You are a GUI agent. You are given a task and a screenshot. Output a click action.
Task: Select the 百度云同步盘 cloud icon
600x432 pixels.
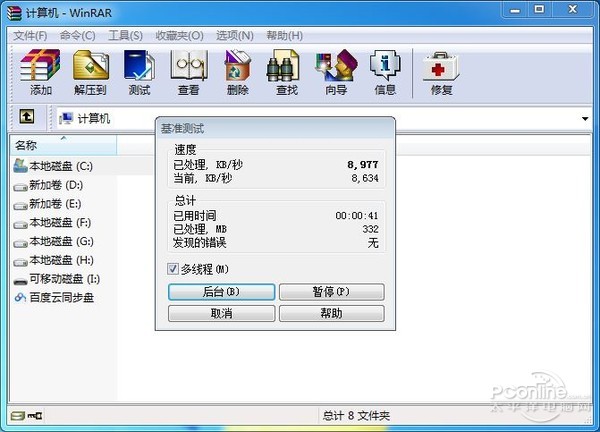[x=20, y=297]
